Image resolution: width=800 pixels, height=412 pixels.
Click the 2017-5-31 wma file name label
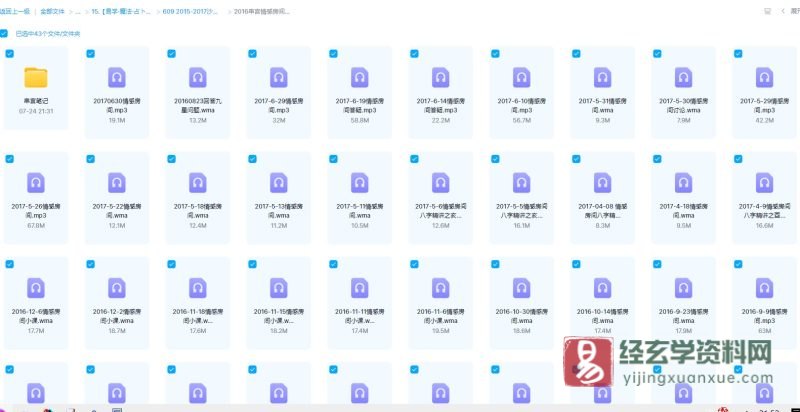602,105
